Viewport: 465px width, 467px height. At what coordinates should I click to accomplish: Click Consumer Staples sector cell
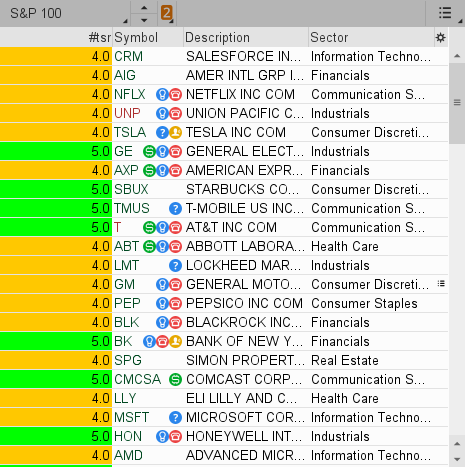click(x=364, y=304)
